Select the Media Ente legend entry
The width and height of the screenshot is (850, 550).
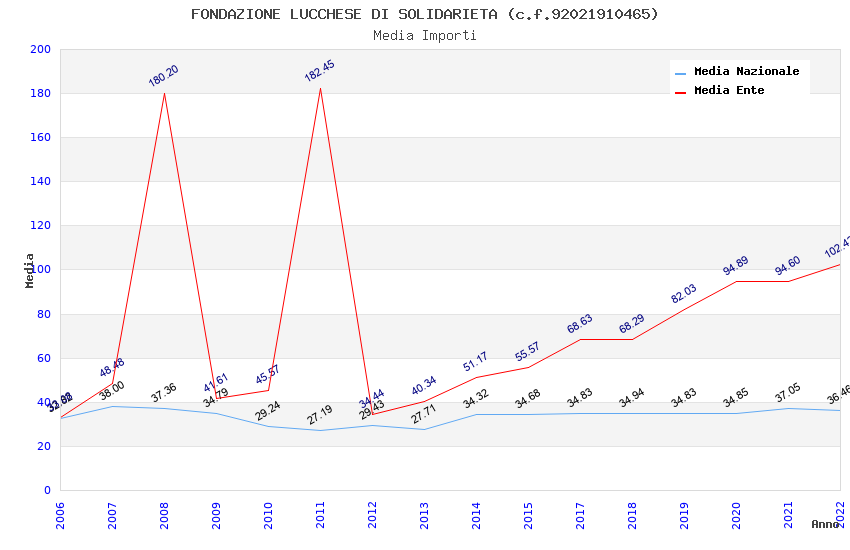[719, 90]
